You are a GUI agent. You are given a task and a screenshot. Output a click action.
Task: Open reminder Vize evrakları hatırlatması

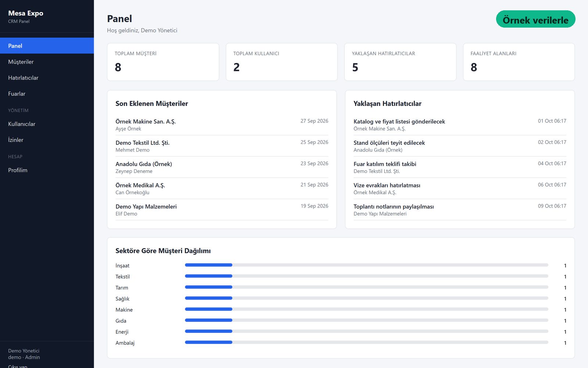[387, 185]
